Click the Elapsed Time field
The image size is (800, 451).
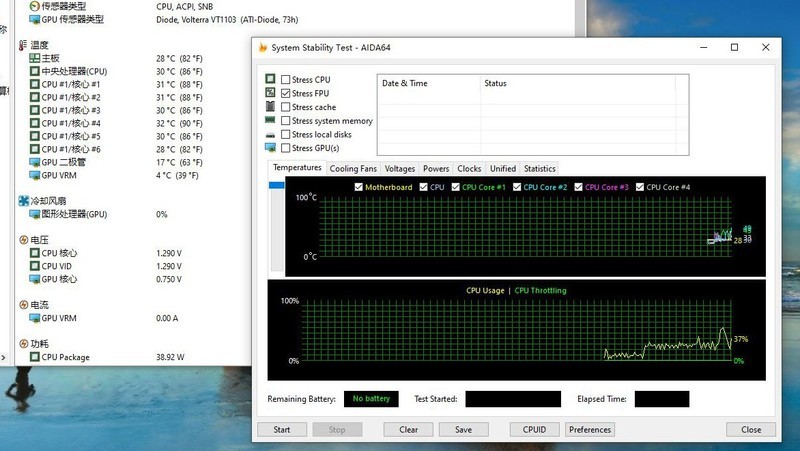(x=662, y=399)
